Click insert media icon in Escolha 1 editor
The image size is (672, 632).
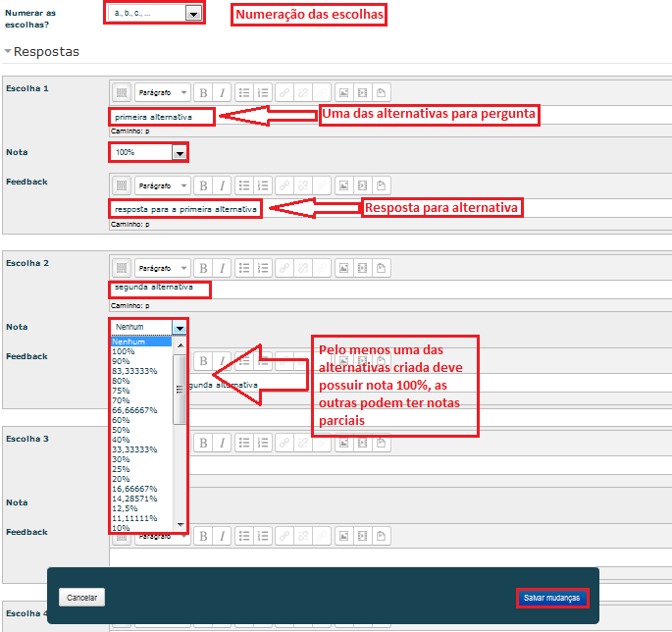[x=362, y=92]
